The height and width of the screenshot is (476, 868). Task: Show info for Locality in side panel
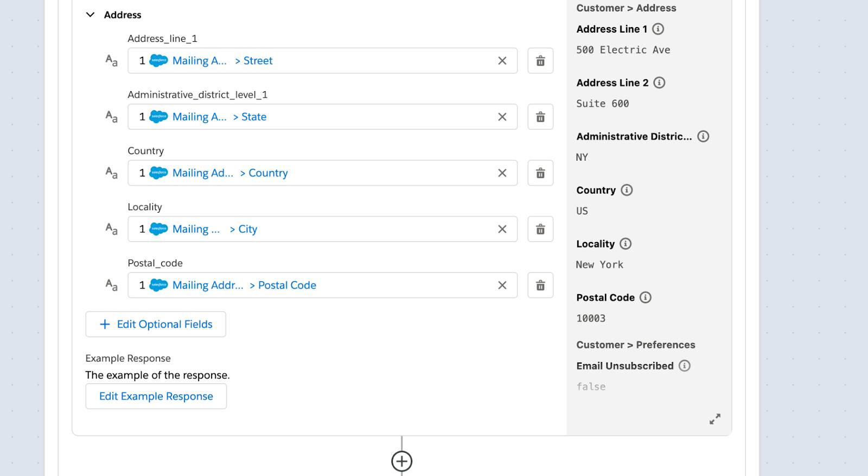pos(626,244)
